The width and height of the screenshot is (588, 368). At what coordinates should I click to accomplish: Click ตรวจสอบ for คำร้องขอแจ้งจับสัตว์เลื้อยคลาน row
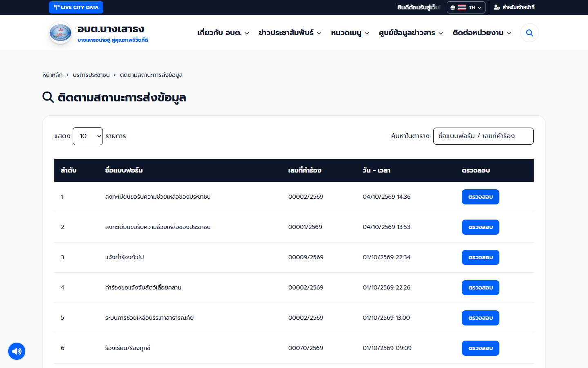click(x=481, y=288)
